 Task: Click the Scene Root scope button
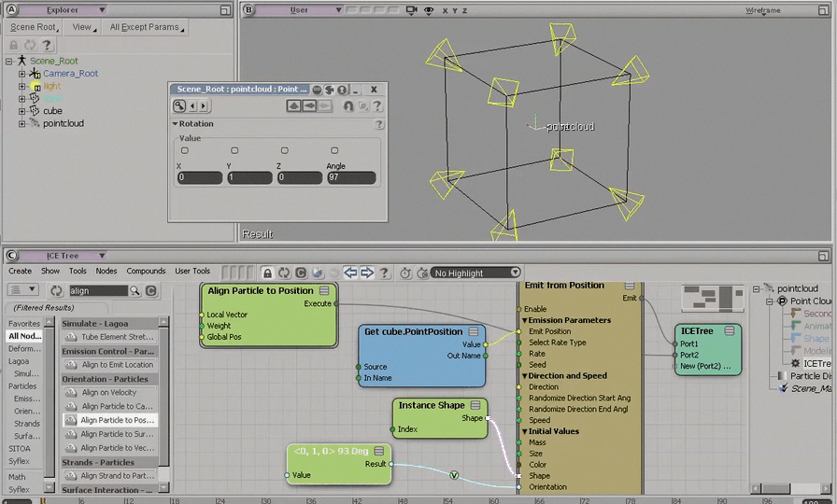click(x=35, y=27)
